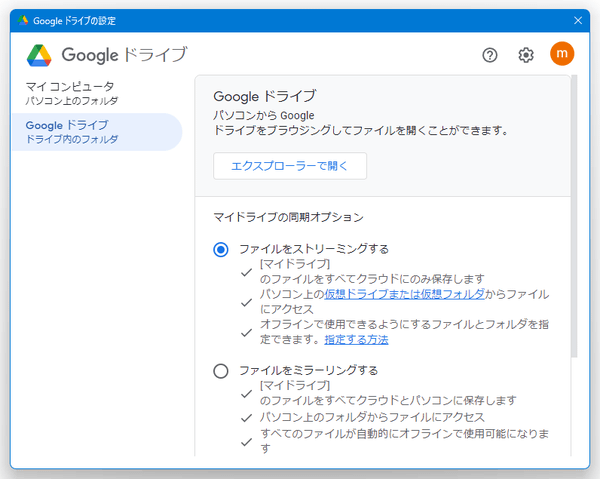
Task: Switch to マイ コンピュータ in the sidebar
Action: tap(70, 93)
